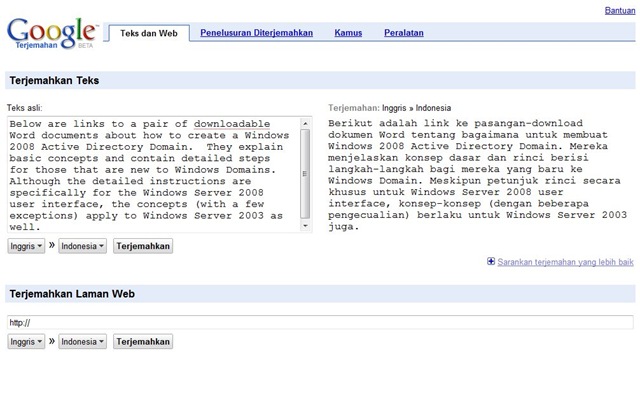The height and width of the screenshot is (393, 640).
Task: Open the Inggris dropdown under text box
Action: click(x=26, y=246)
